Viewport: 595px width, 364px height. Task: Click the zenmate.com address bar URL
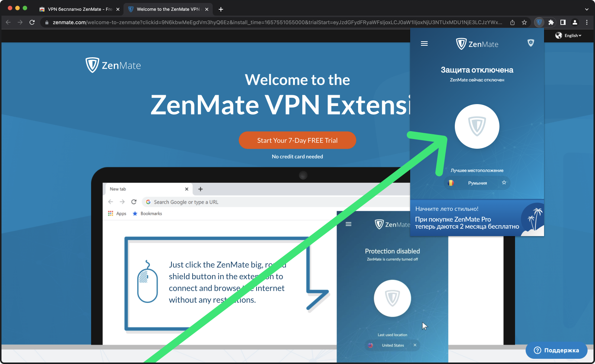(x=277, y=22)
